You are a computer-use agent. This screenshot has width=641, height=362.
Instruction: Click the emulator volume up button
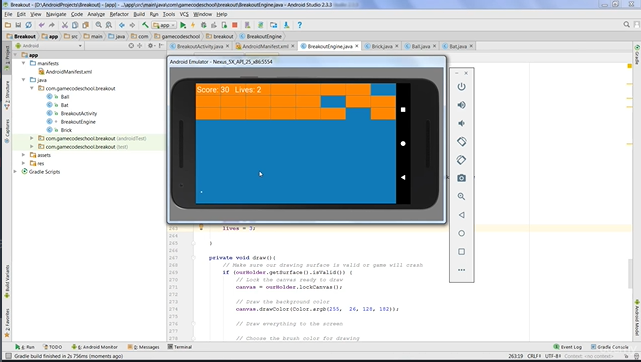pos(462,105)
